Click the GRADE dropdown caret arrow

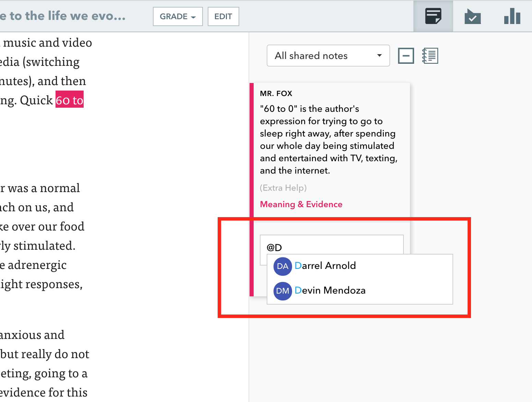[194, 16]
